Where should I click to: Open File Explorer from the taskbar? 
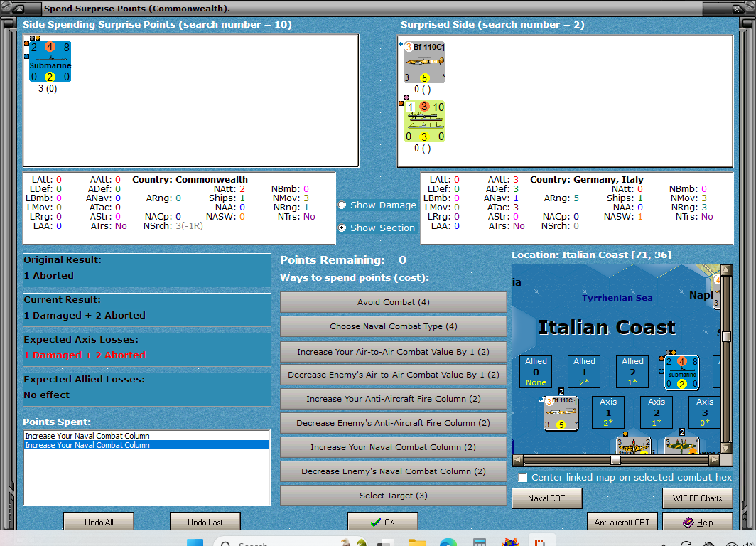coord(416,542)
